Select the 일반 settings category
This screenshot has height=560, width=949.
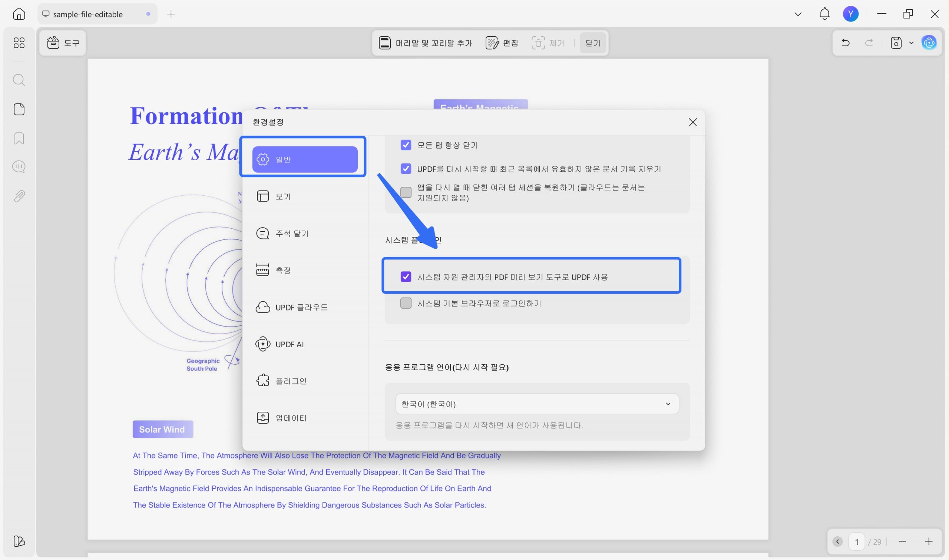click(x=304, y=159)
